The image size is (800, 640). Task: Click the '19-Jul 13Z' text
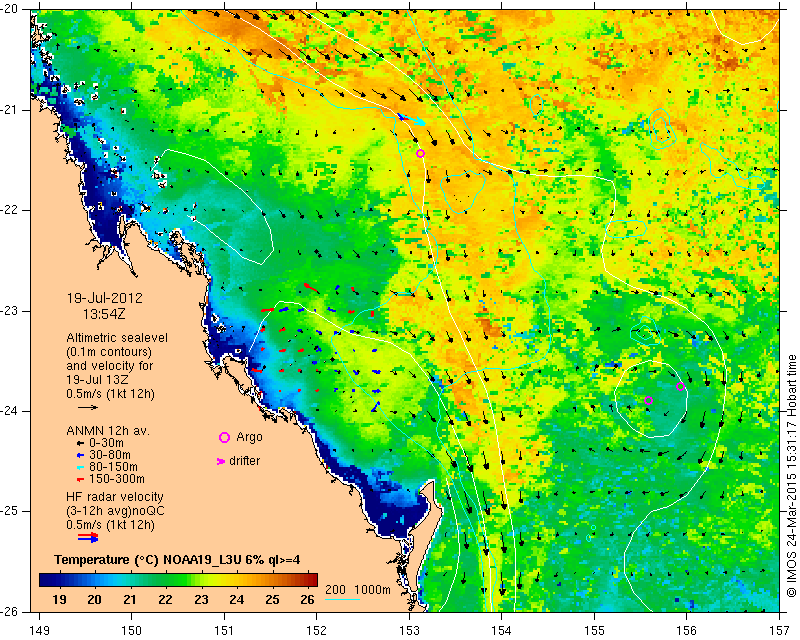[x=97, y=380]
